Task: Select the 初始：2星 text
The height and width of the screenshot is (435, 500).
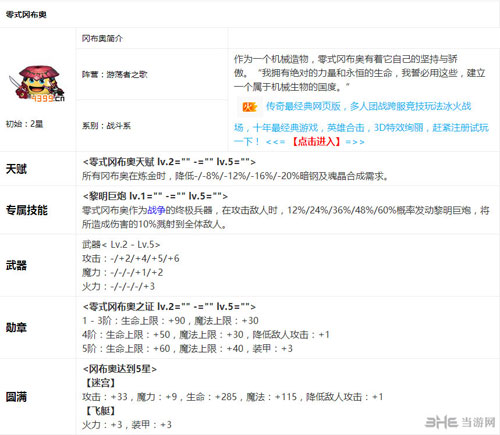Action: (x=24, y=124)
